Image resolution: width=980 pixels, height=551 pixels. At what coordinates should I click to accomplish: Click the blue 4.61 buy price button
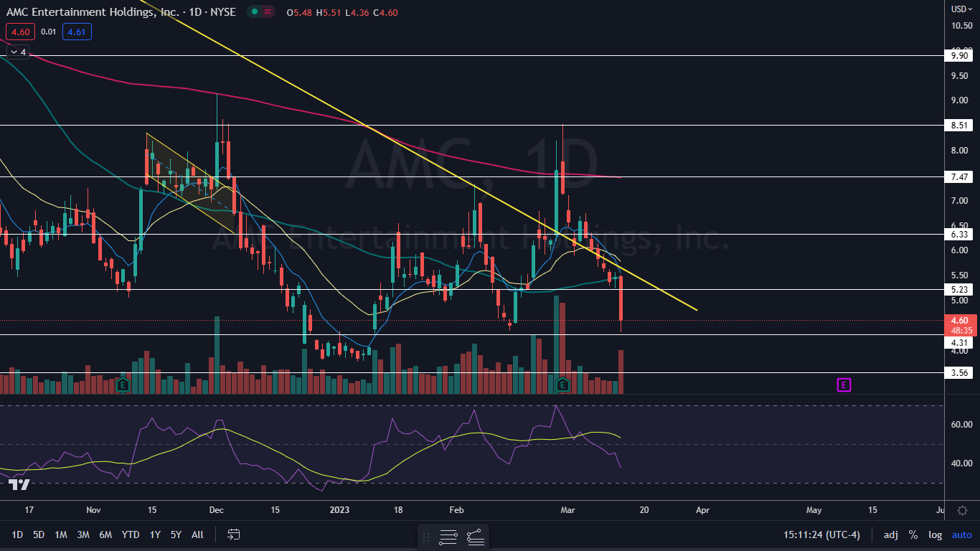point(77,32)
